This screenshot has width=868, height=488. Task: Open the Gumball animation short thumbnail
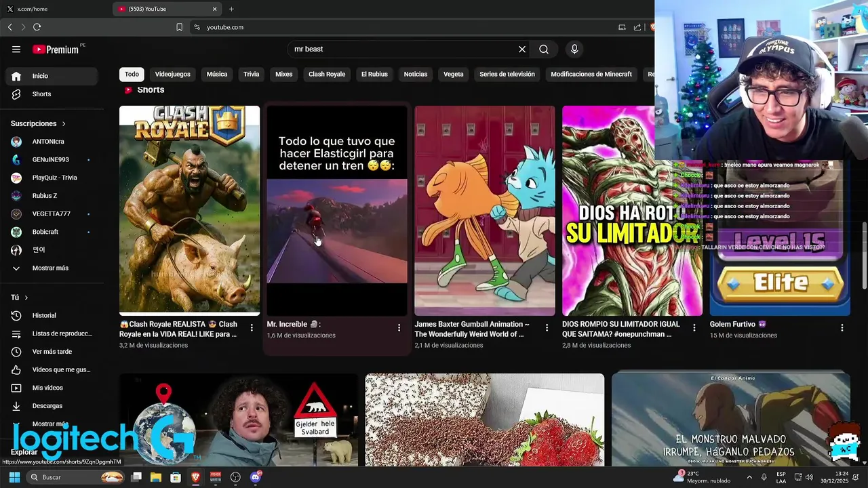click(484, 210)
